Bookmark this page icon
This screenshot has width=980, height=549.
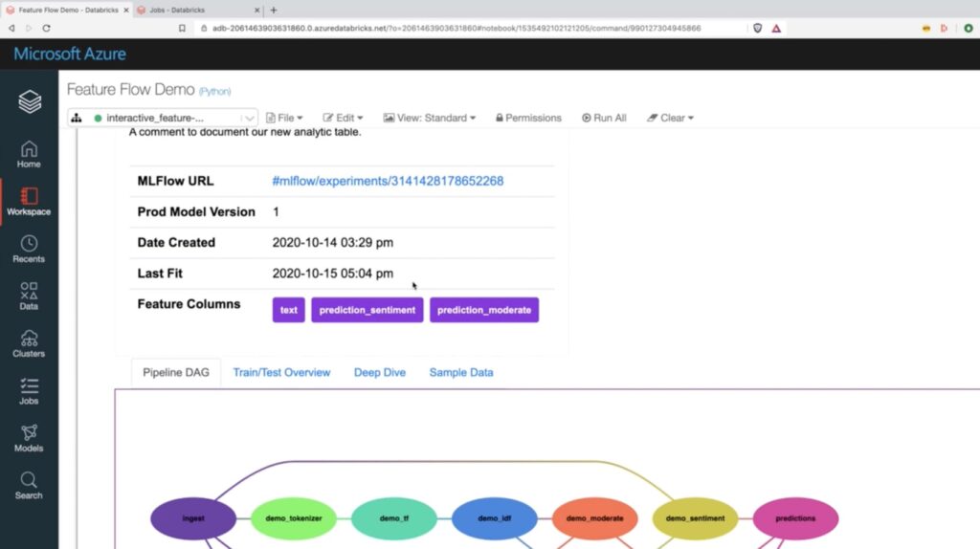click(182, 28)
